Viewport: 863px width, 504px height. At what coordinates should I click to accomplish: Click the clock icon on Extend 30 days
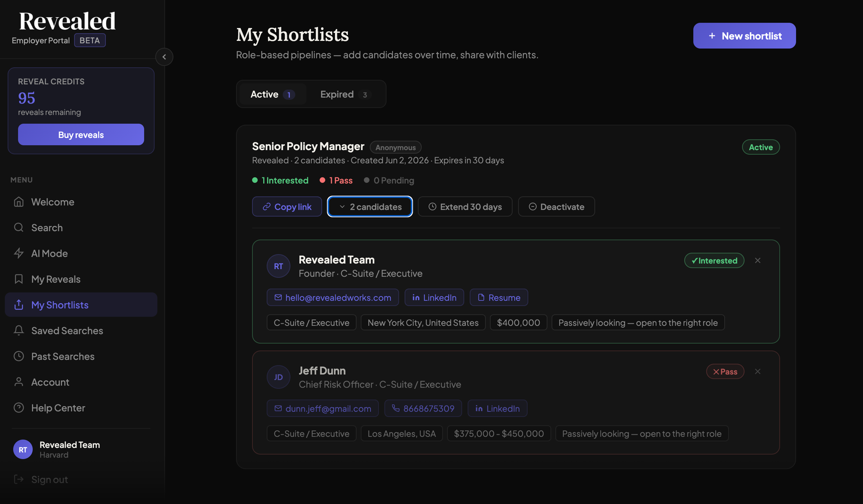click(433, 207)
